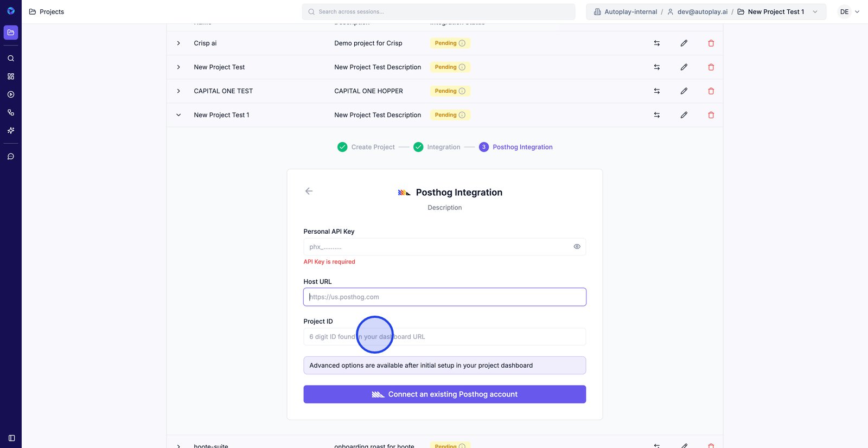868x448 pixels.
Task: Open the DE user menu
Action: [849, 12]
